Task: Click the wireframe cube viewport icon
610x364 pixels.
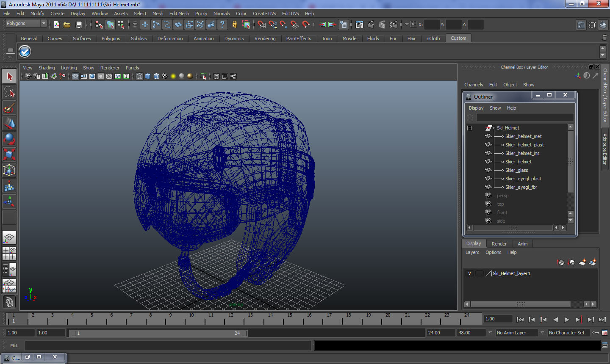Action: (139, 76)
